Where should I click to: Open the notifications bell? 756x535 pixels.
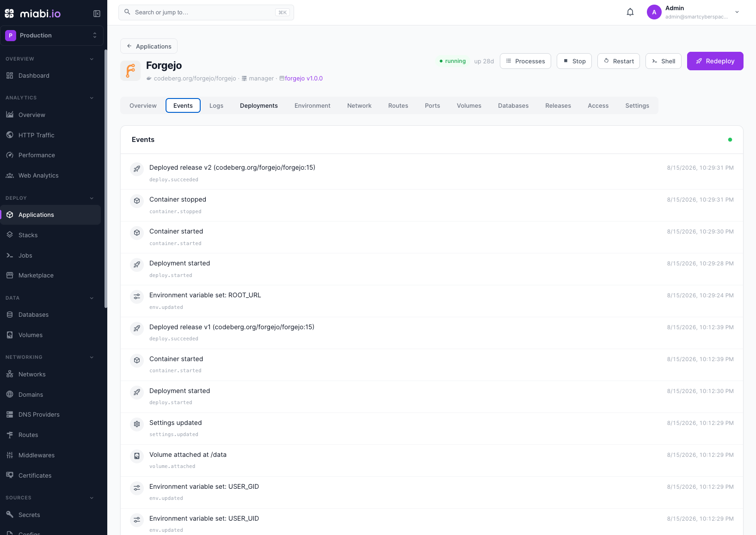630,12
